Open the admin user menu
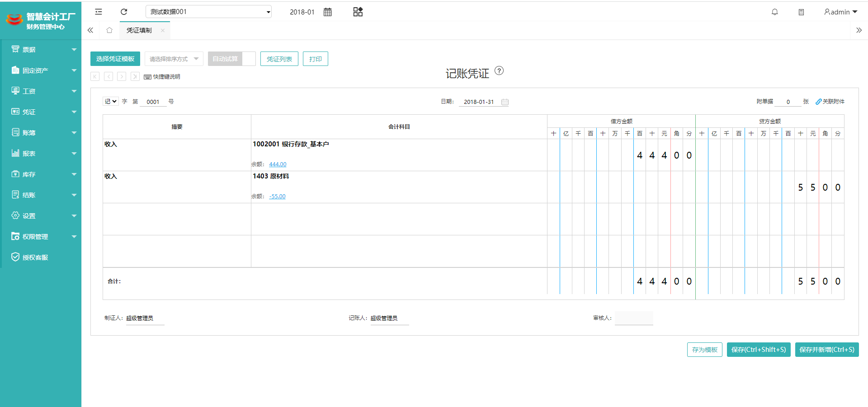Image resolution: width=868 pixels, height=407 pixels. [840, 12]
